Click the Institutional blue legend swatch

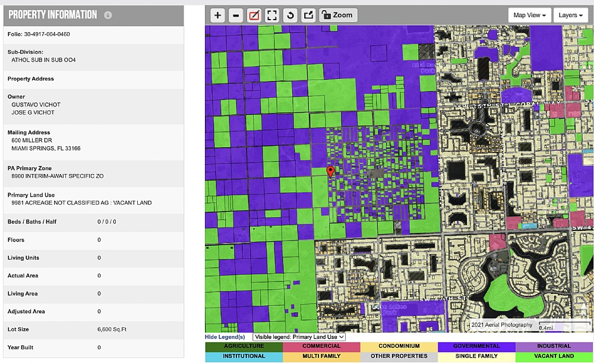(x=244, y=356)
